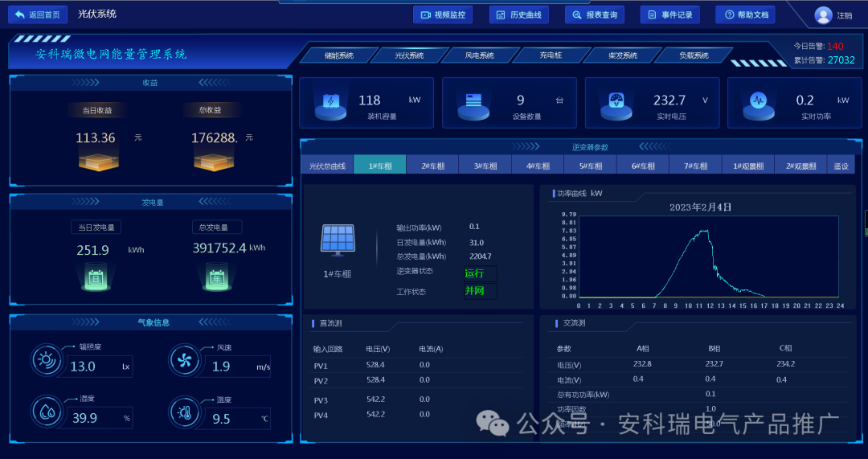
Task: Click the 总发电量 year calendar icon
Action: pyautogui.click(x=218, y=277)
